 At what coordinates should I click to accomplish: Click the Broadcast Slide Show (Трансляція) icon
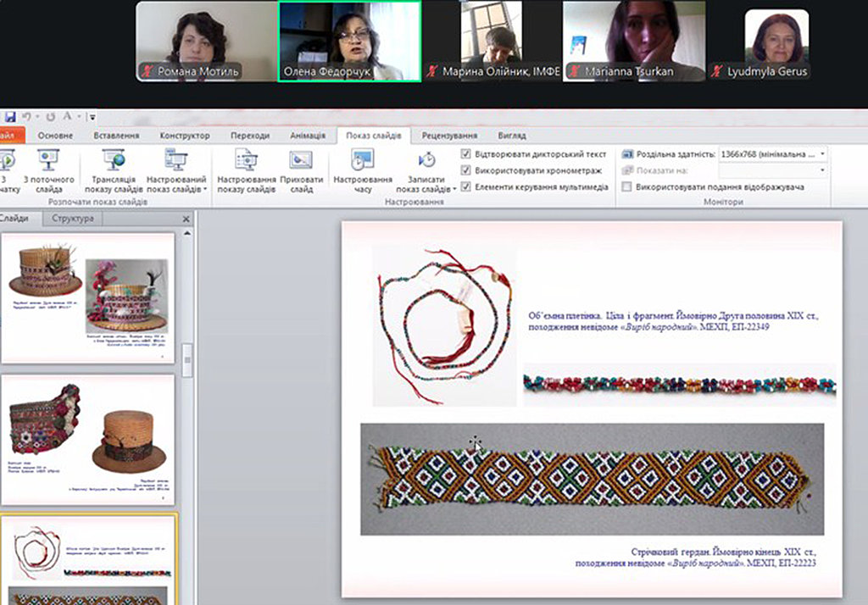click(x=113, y=160)
